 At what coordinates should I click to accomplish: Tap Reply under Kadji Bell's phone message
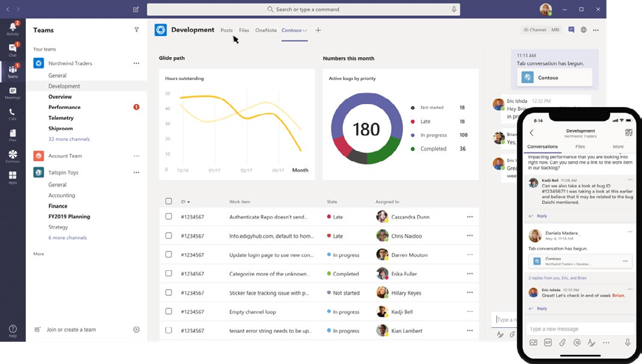tap(542, 216)
